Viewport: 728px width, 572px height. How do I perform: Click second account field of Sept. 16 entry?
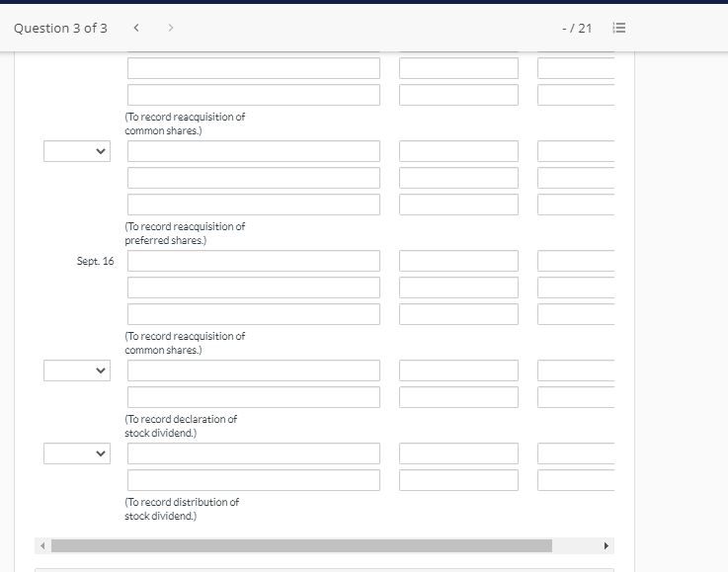pos(254,287)
